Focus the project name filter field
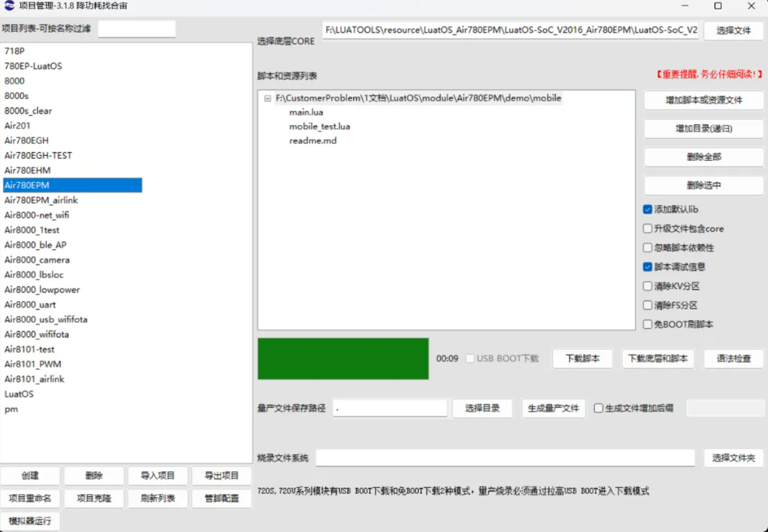This screenshot has height=532, width=768. coord(137,29)
